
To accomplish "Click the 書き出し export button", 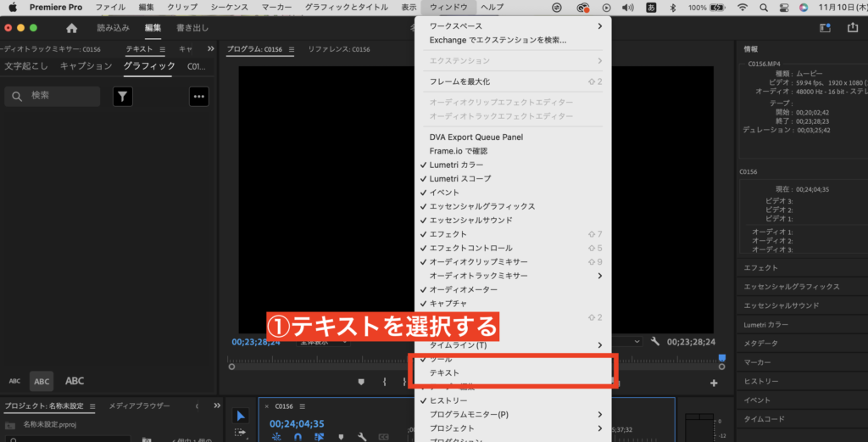I will click(x=192, y=27).
